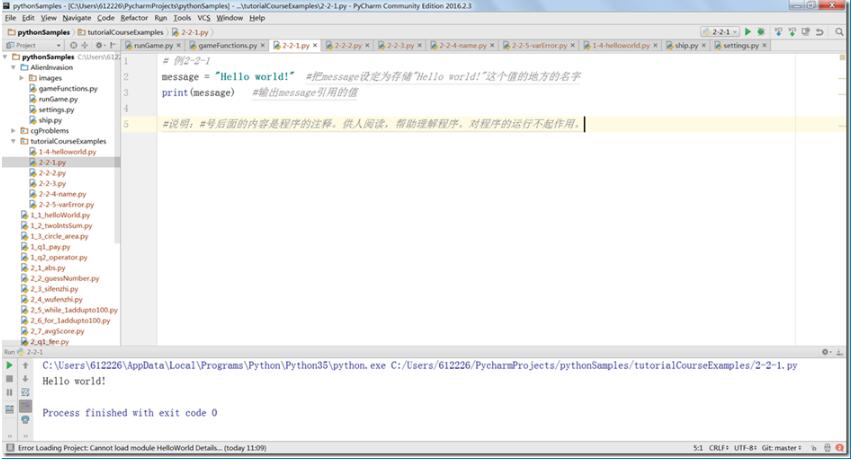This screenshot has height=460, width=851.
Task: Click the Git: master branch widget
Action: pyautogui.click(x=781, y=448)
